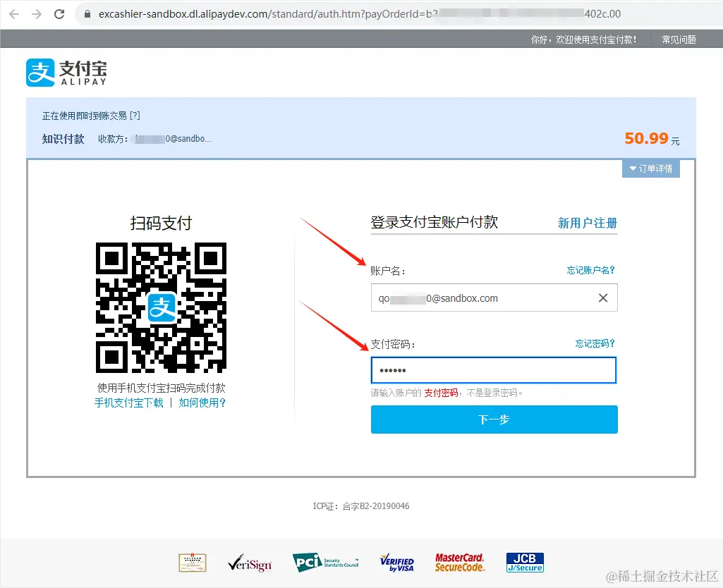Click the payment QR code
This screenshot has height=588, width=723.
click(161, 307)
